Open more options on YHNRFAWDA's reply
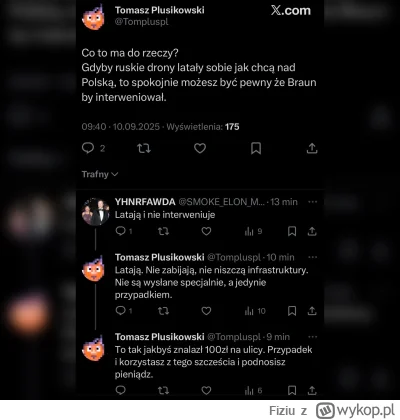 pyautogui.click(x=313, y=202)
